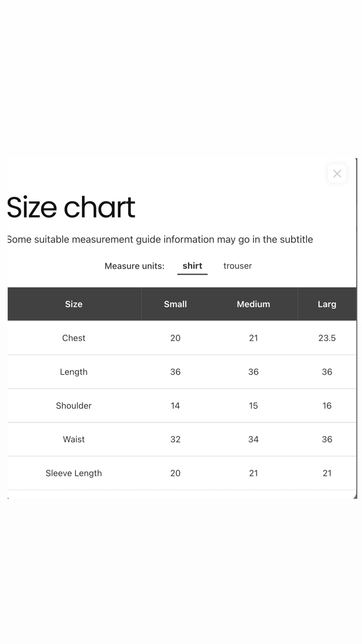Click the Larg column header
This screenshot has height=644, width=362.
tap(327, 304)
